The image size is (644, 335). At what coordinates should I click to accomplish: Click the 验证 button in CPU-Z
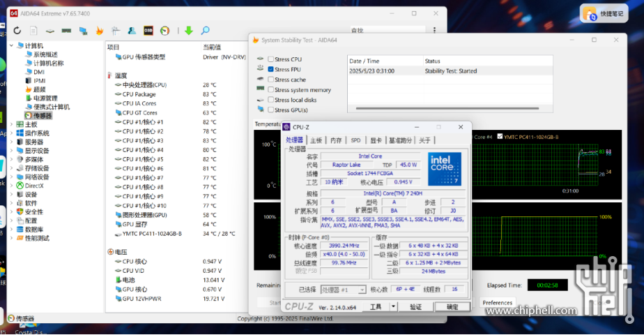[x=415, y=306]
